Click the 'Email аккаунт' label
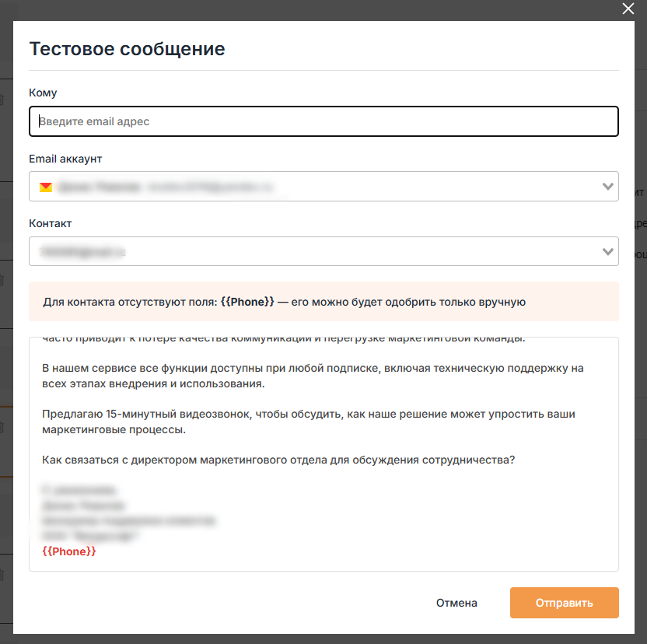The image size is (647, 644). (x=65, y=159)
